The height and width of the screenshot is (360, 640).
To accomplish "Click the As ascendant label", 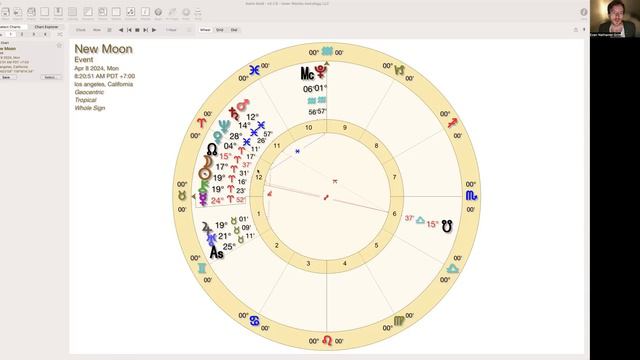I will (x=217, y=253).
